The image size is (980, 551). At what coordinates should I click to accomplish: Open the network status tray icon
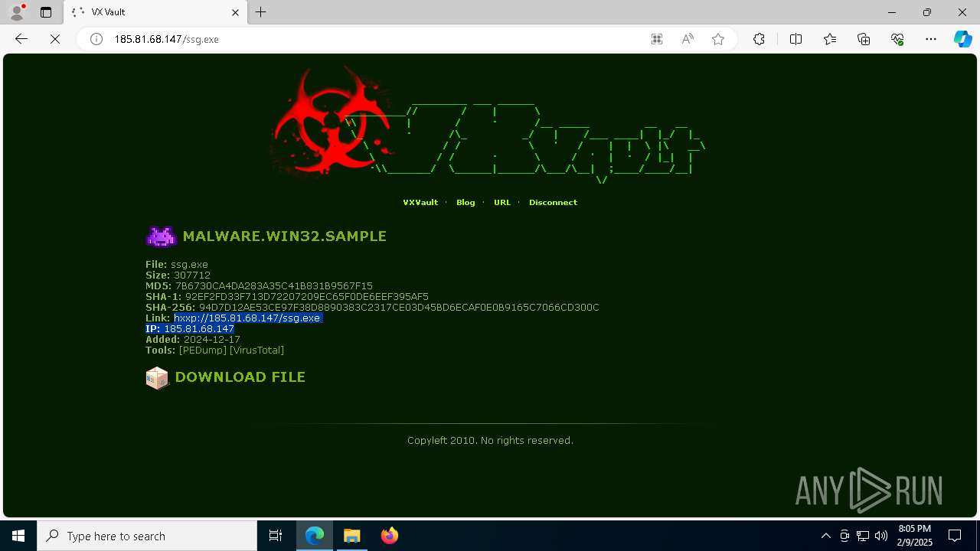(x=863, y=536)
